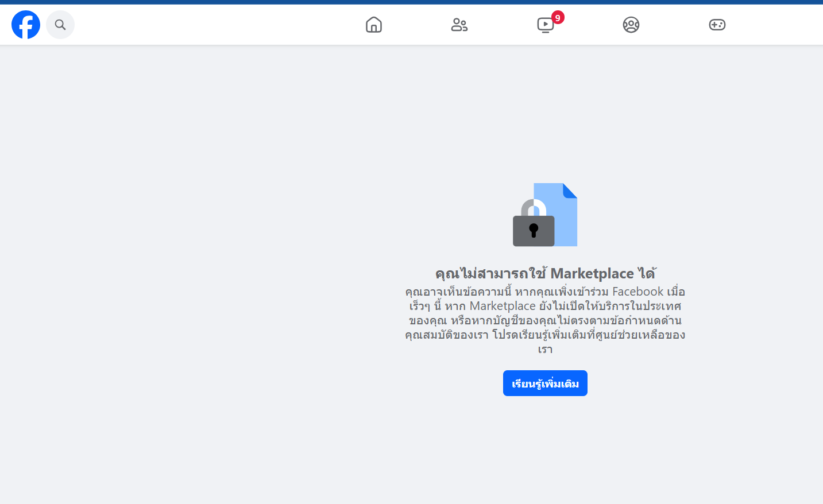The width and height of the screenshot is (823, 504).
Task: Open the Video tab with 9 notifications
Action: tap(546, 25)
